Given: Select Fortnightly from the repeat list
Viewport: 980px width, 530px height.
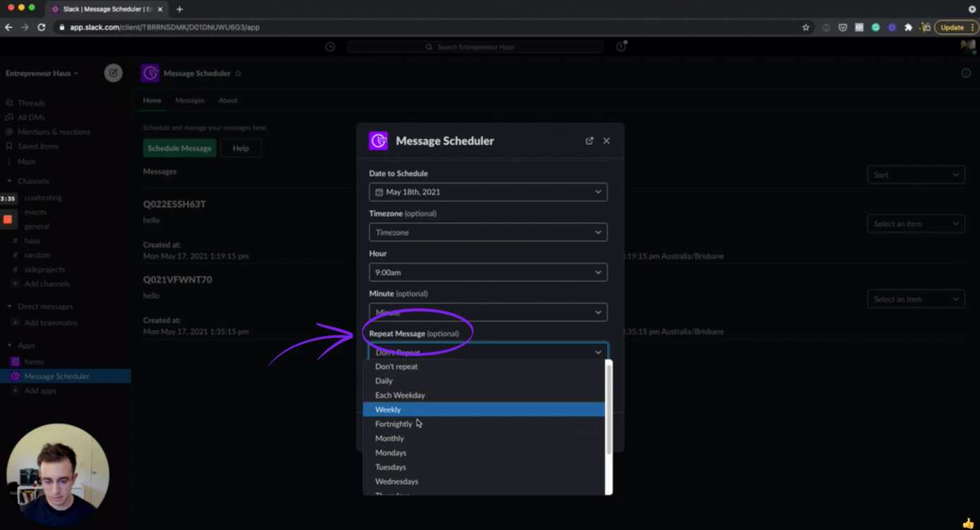Looking at the screenshot, I should (x=393, y=423).
